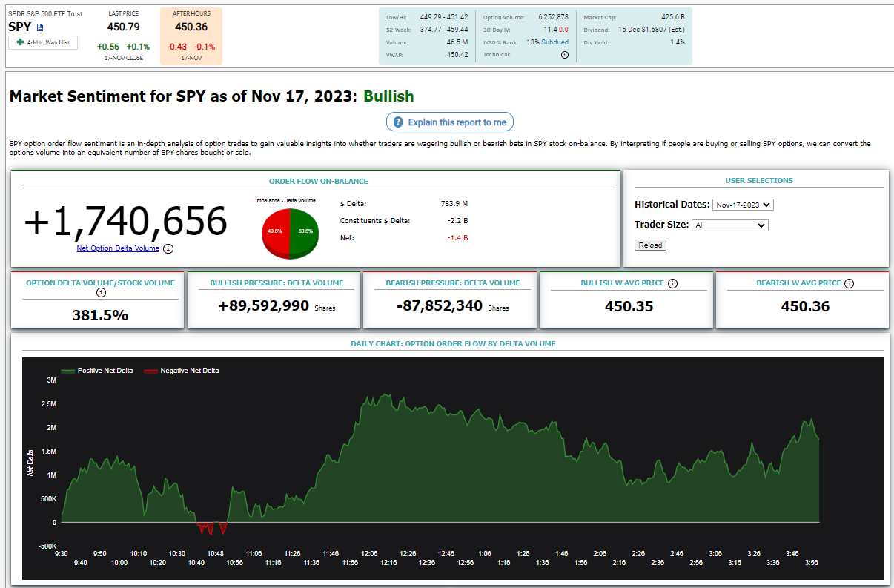Click the document icon beside the SPY ticker
The width and height of the screenshot is (894, 588).
point(41,27)
